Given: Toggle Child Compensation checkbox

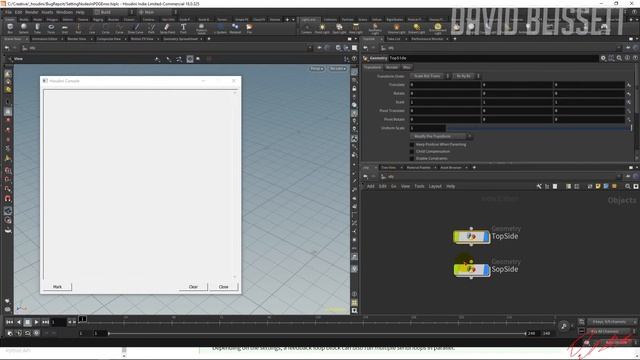Looking at the screenshot, I should pos(412,151).
